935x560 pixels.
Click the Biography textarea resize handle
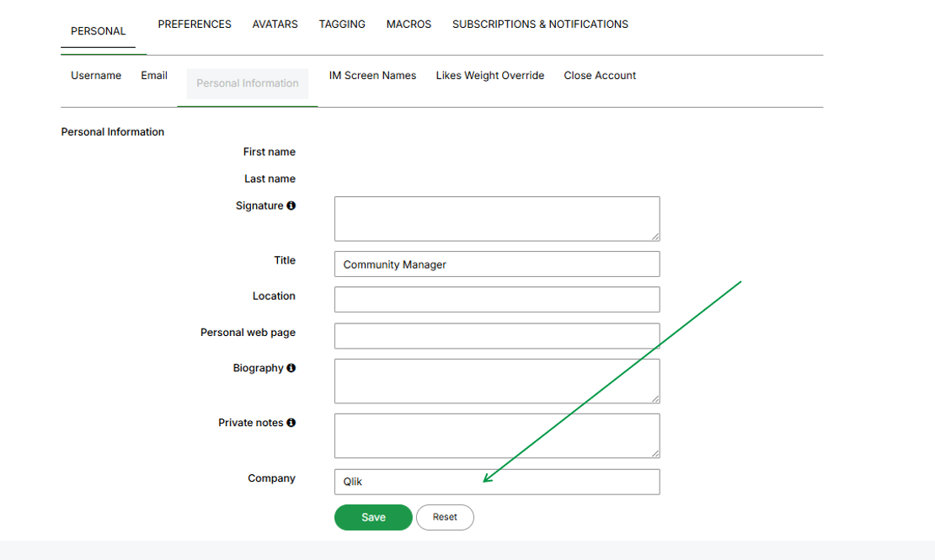[x=655, y=399]
